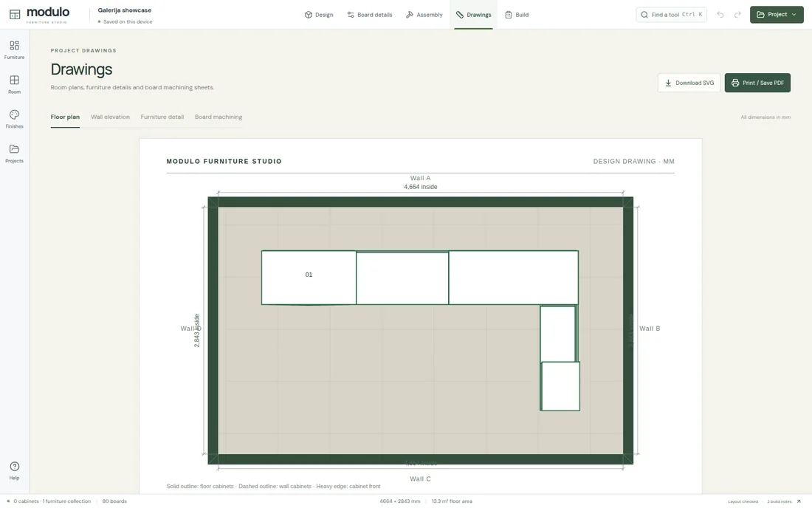This screenshot has width=812, height=508.
Task: Click the '4,664 inside' dimension text
Action: pos(421,187)
